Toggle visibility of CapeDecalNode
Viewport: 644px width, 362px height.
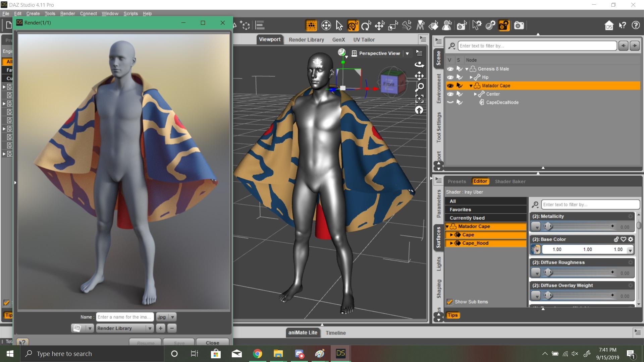pyautogui.click(x=450, y=102)
